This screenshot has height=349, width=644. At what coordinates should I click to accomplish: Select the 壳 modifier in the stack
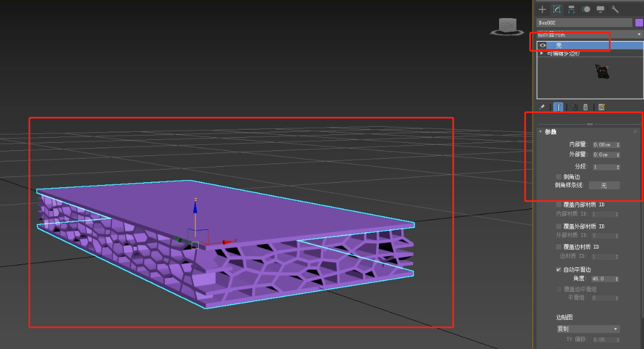[x=595, y=45]
